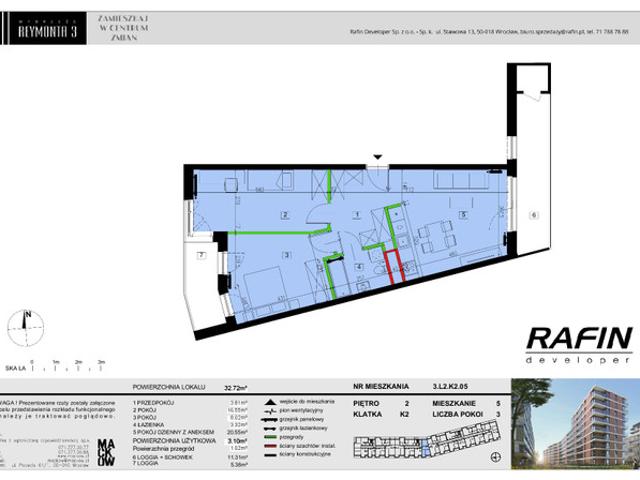Click the dining table in room 5
640x480 pixels.
coord(436,237)
